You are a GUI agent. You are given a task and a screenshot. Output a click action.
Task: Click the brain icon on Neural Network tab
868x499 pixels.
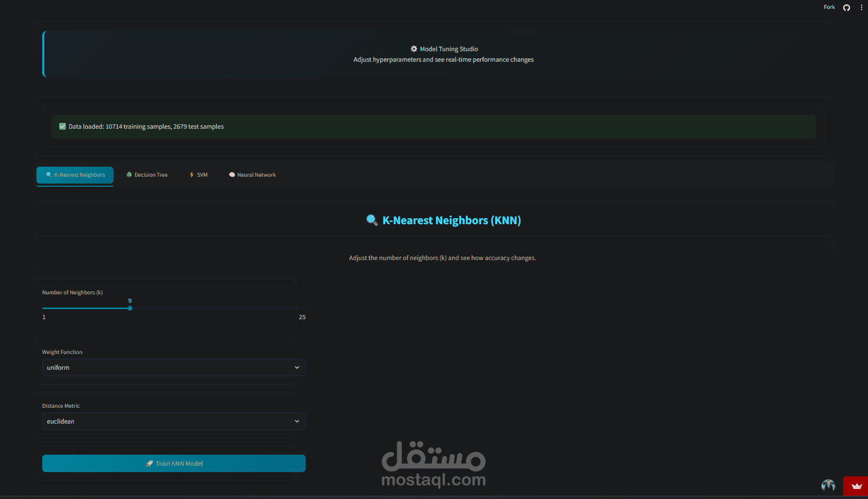pyautogui.click(x=232, y=175)
